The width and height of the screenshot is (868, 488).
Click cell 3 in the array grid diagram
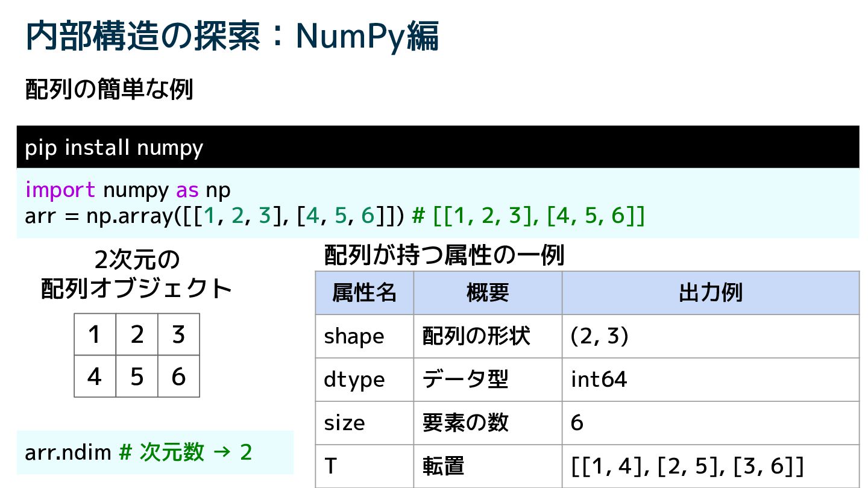(178, 334)
